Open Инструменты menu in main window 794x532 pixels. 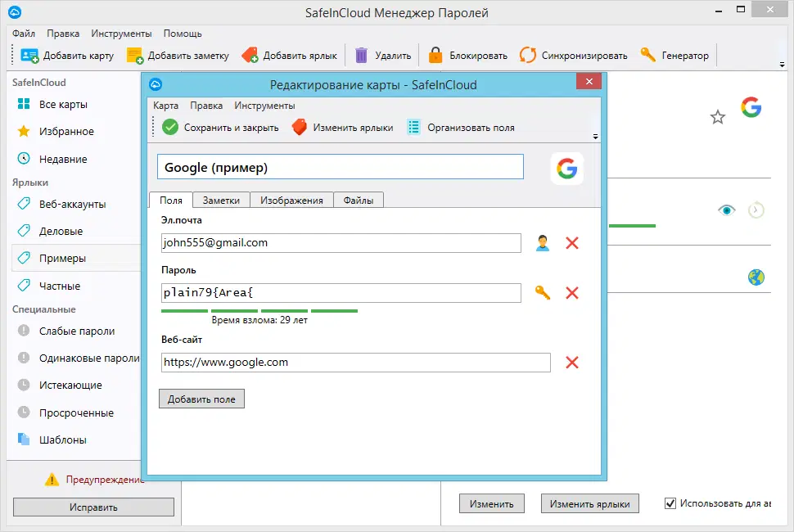121,34
